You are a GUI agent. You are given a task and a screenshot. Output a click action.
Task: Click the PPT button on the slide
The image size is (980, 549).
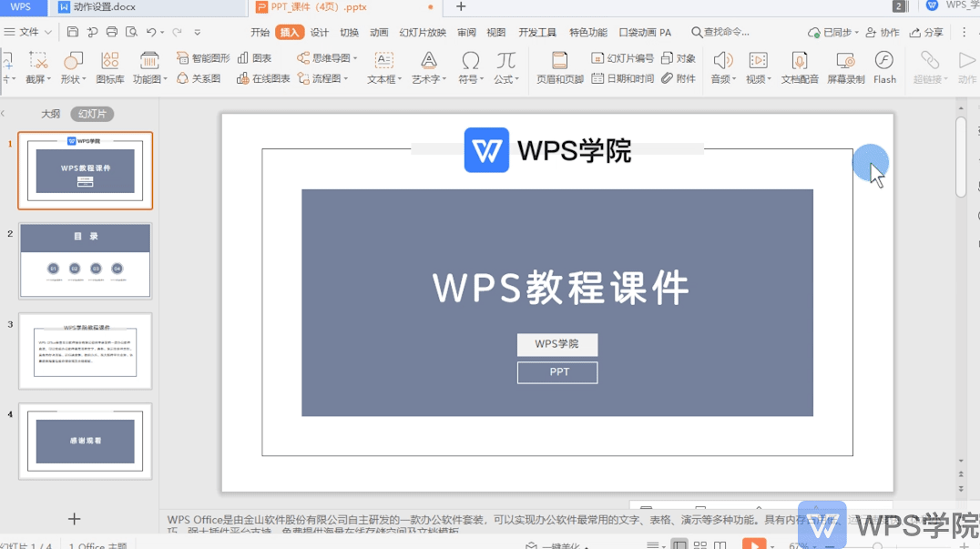(x=556, y=372)
